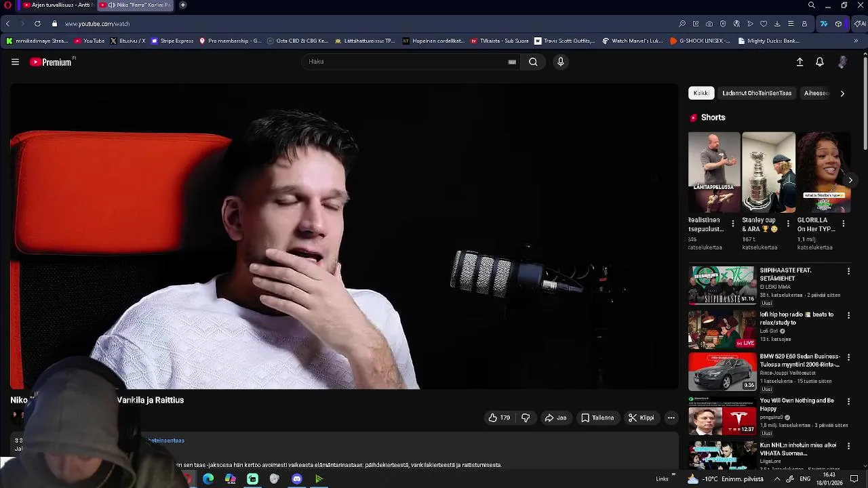Open the account avatar menu

coord(842,62)
